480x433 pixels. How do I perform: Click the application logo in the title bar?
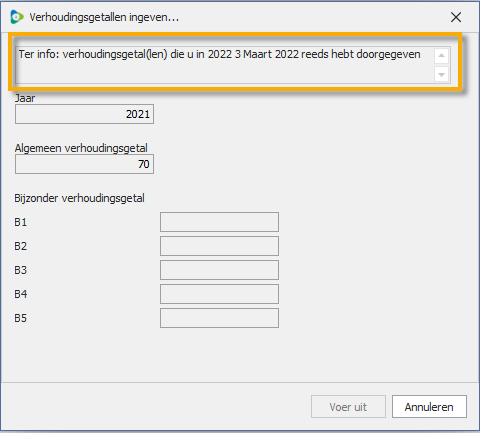[x=17, y=17]
